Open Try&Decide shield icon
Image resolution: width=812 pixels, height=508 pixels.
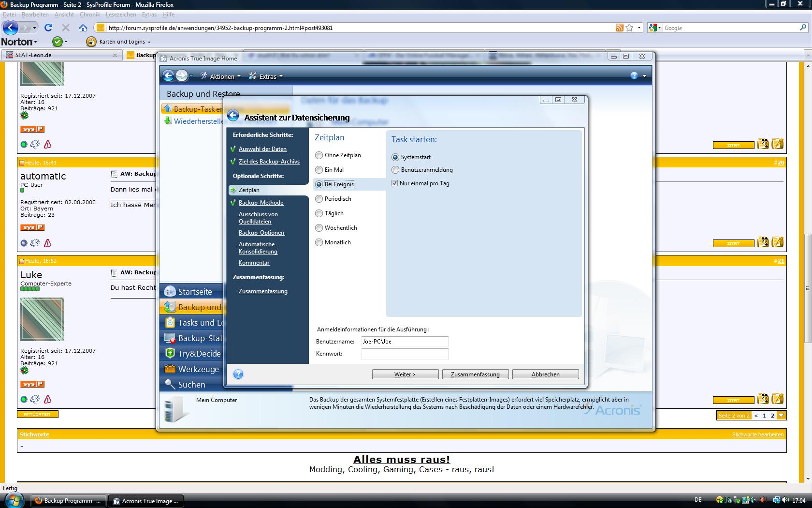(x=170, y=353)
